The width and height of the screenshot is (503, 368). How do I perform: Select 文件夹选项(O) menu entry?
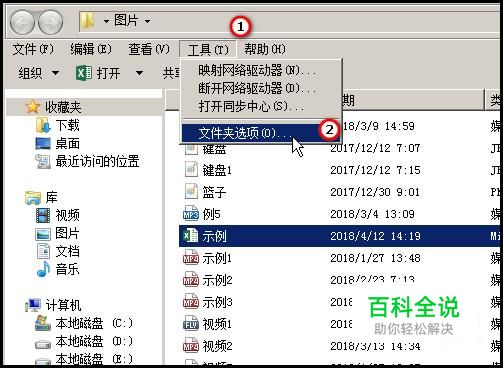pos(261,133)
